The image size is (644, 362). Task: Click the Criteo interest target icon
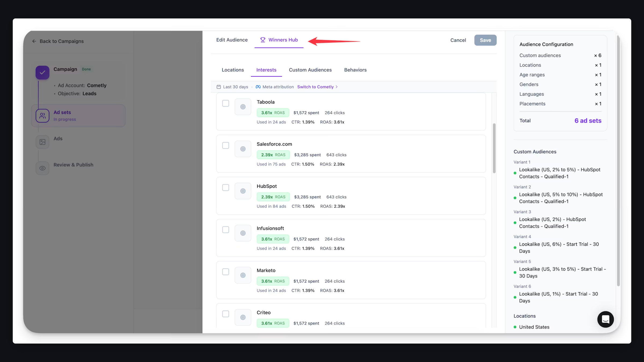click(243, 317)
